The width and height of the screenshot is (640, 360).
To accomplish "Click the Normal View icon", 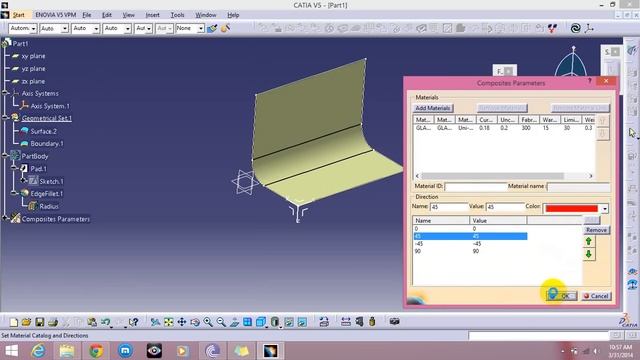I will click(234, 322).
